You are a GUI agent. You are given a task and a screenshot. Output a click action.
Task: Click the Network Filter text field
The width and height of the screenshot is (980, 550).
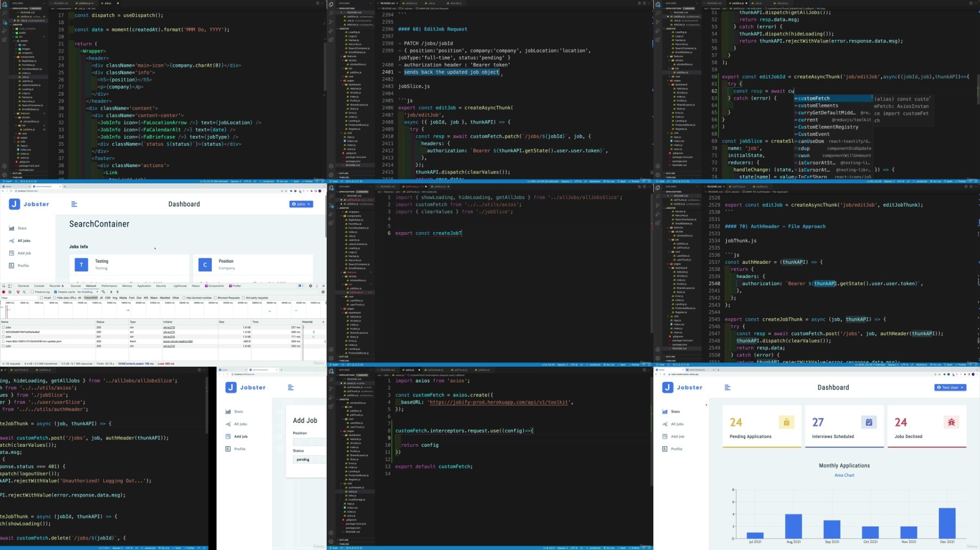pyautogui.click(x=19, y=298)
